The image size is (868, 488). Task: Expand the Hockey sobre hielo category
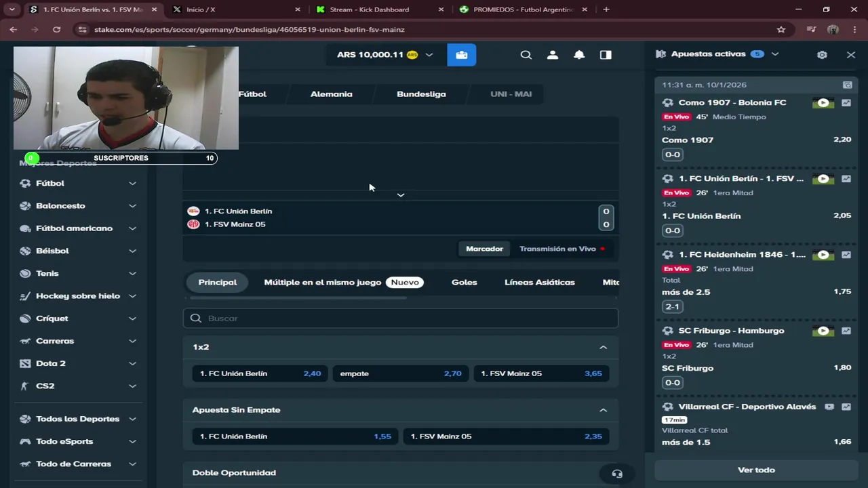pyautogui.click(x=132, y=296)
